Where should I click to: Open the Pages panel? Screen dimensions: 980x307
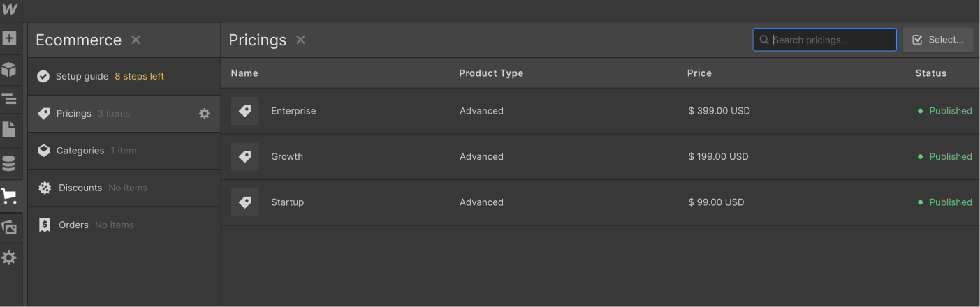click(x=9, y=129)
